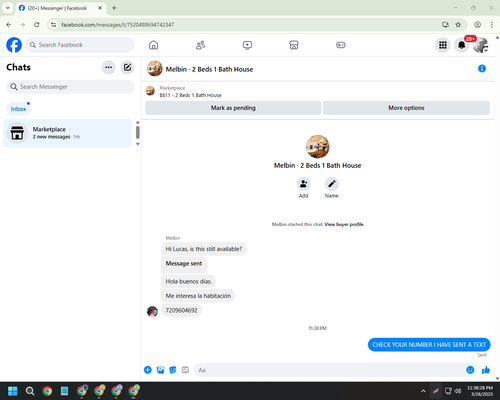Start a new message with compose icon
Image resolution: width=500 pixels, height=400 pixels.
coord(127,67)
